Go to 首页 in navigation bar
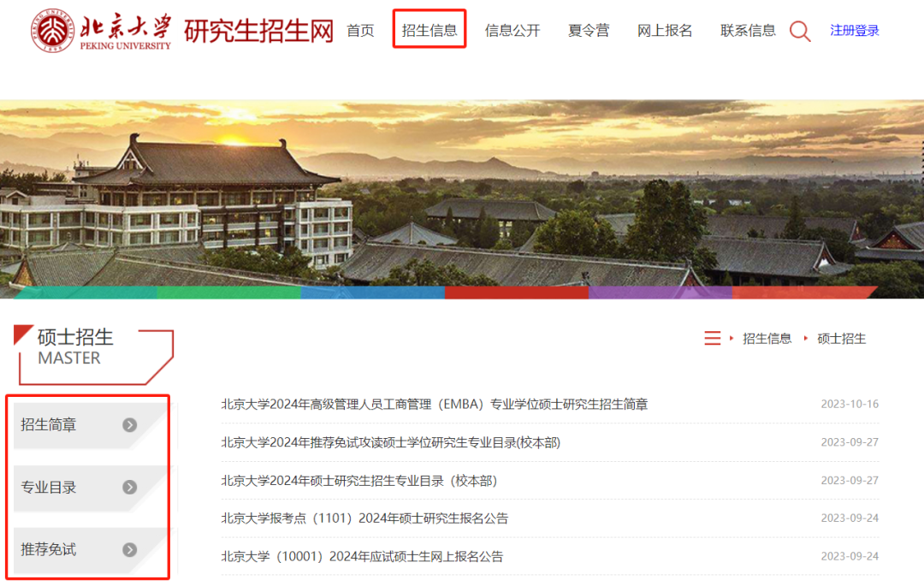This screenshot has height=586, width=924. [x=360, y=31]
